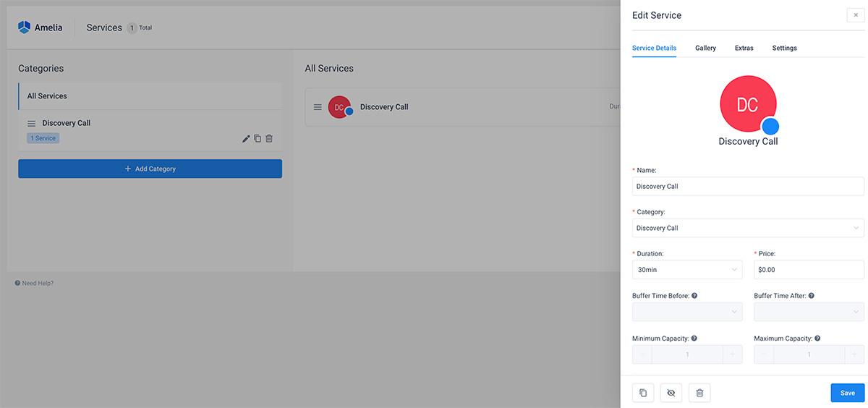The height and width of the screenshot is (408, 868).
Task: Decrease Minimum Capacity with minus button
Action: pos(642,354)
